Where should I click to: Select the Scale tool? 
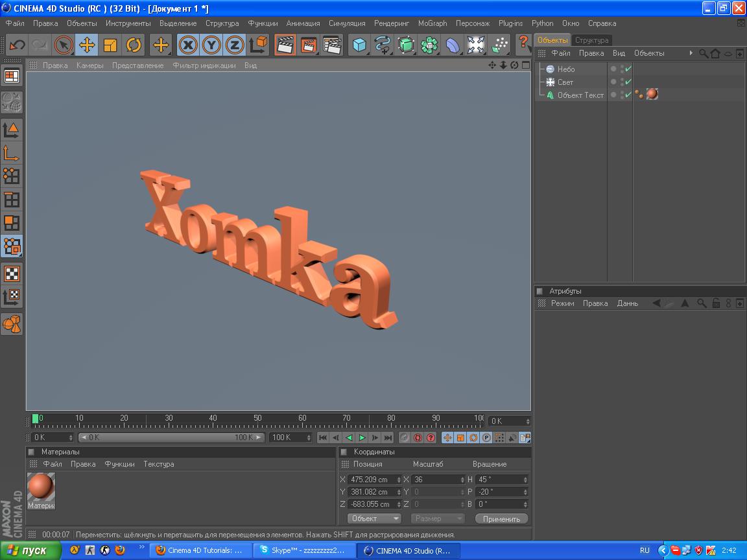pos(110,45)
